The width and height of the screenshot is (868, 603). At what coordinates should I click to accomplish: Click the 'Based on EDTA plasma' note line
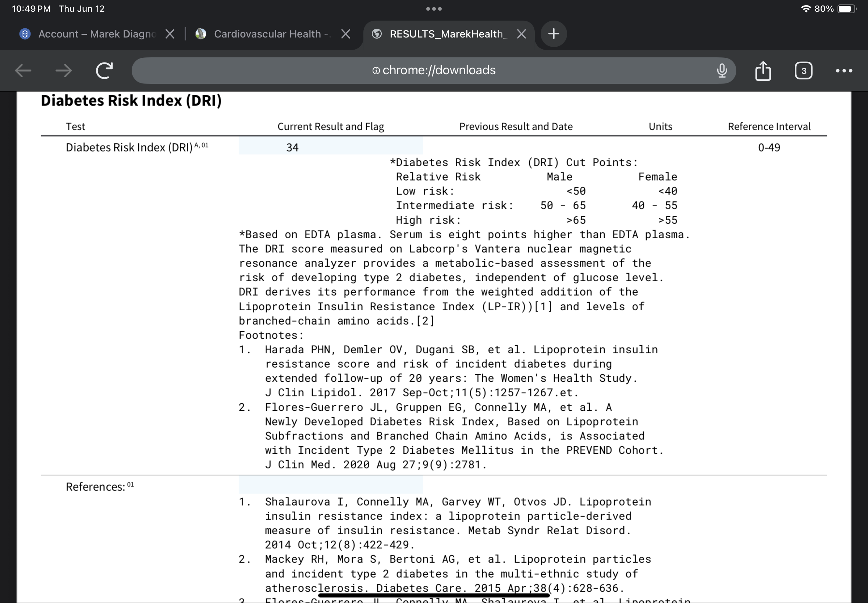pyautogui.click(x=465, y=235)
